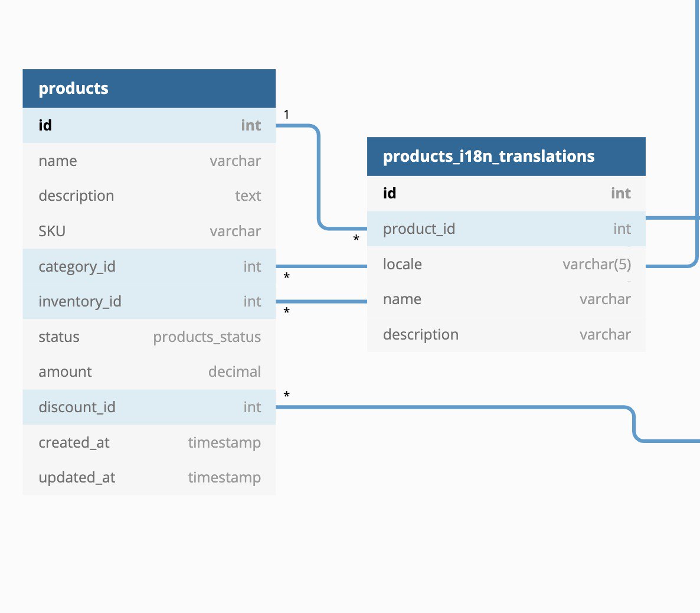This screenshot has height=613, width=700.
Task: Select the category_id field in products
Action: click(149, 266)
